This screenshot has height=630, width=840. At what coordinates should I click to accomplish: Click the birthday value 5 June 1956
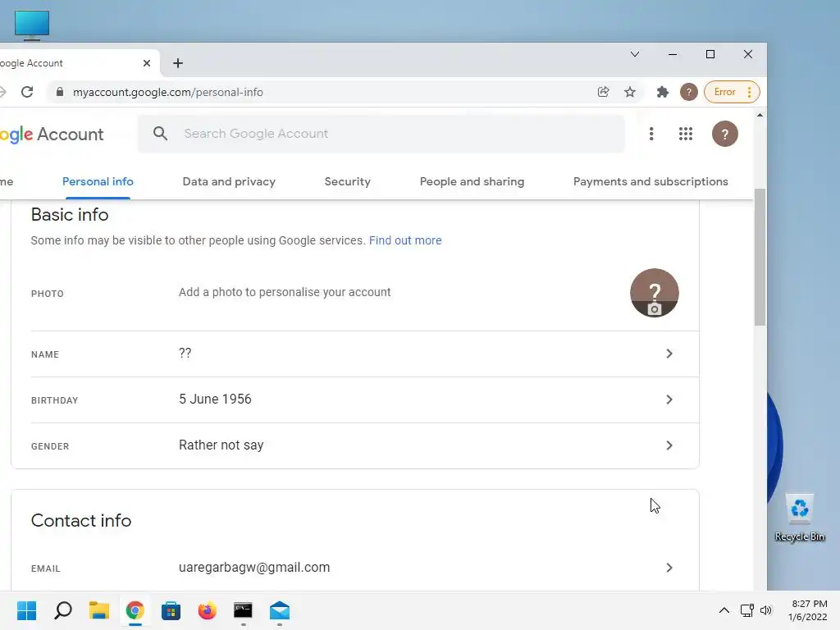[x=215, y=399]
